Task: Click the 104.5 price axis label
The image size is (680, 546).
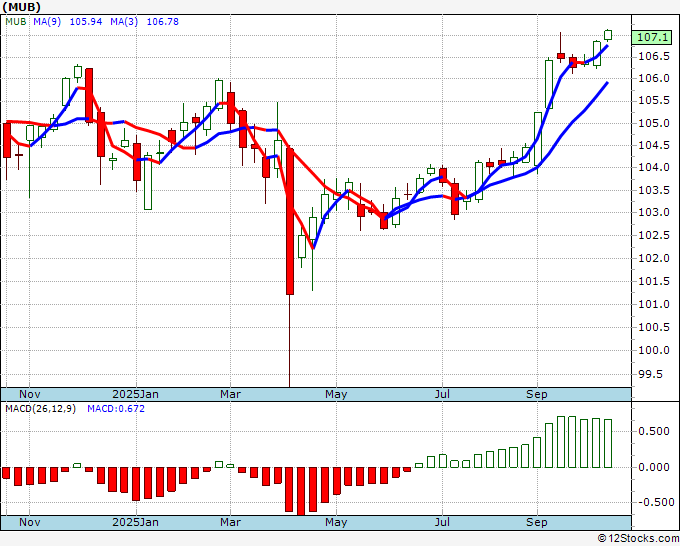Action: pos(654,145)
